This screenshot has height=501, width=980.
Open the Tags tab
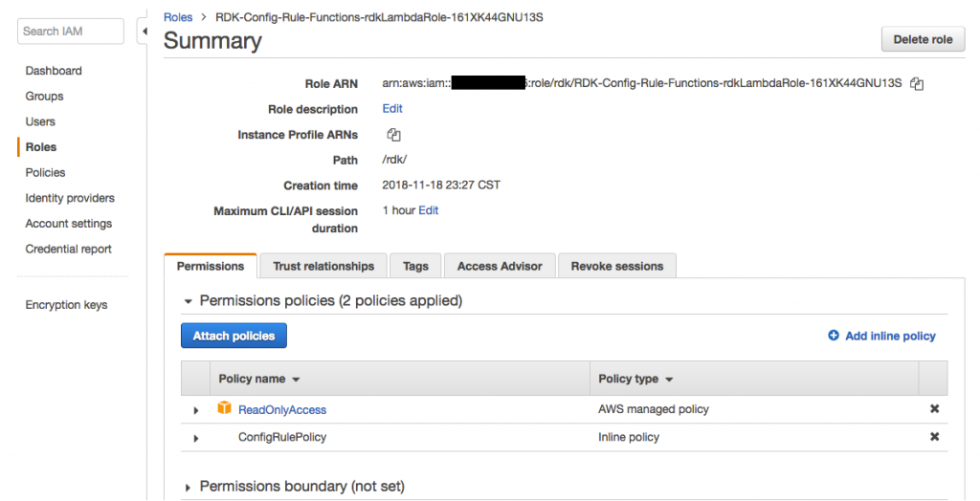pyautogui.click(x=415, y=266)
